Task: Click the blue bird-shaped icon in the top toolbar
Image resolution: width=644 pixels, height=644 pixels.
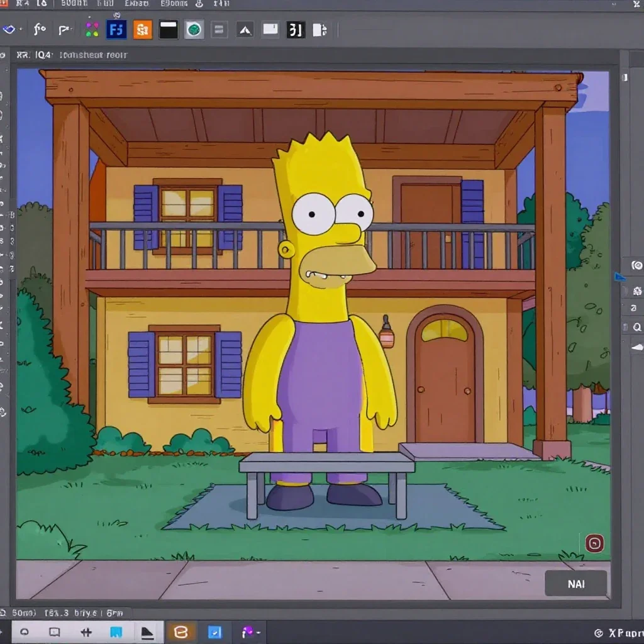Action: (x=9, y=30)
